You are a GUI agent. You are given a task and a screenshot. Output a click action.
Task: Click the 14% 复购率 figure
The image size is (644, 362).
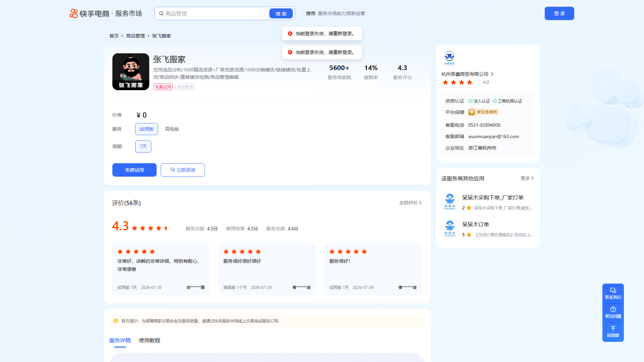[371, 72]
